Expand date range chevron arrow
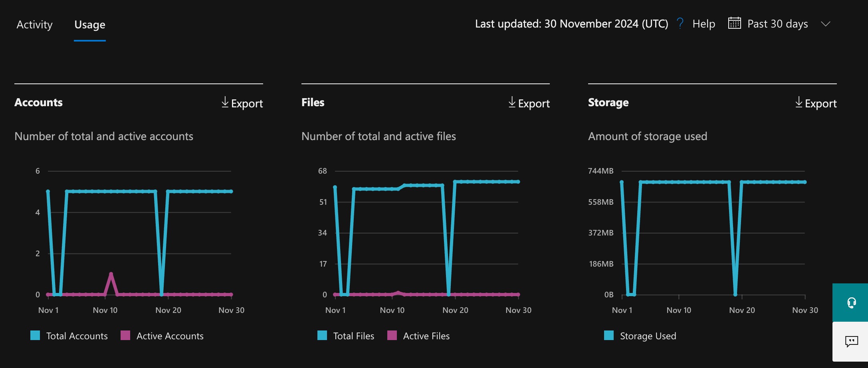868x368 pixels. [825, 24]
